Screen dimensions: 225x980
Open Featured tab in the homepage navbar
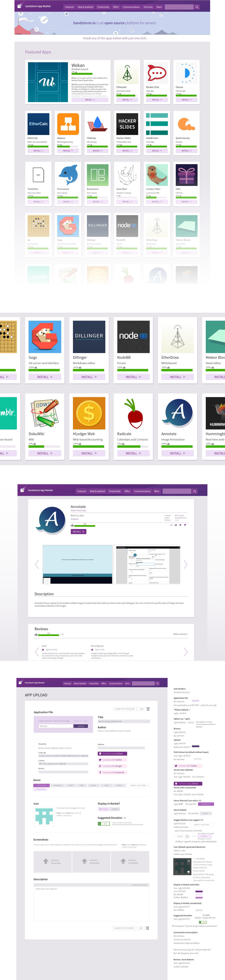pyautogui.click(x=69, y=7)
